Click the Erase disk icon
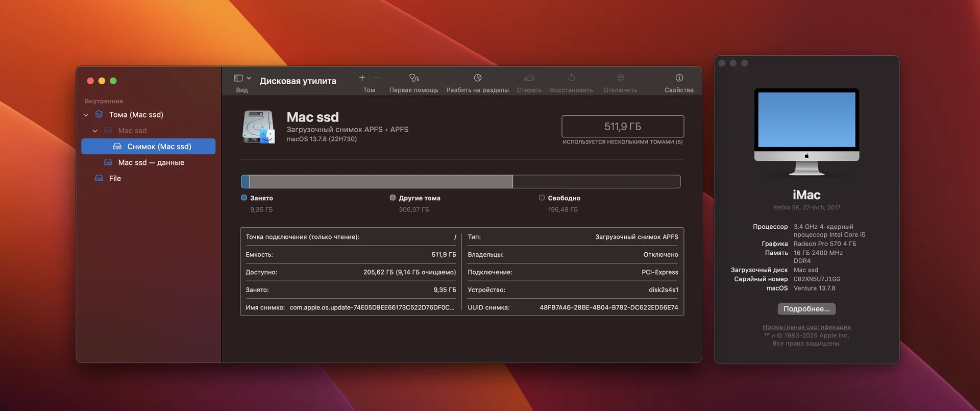 point(529,78)
